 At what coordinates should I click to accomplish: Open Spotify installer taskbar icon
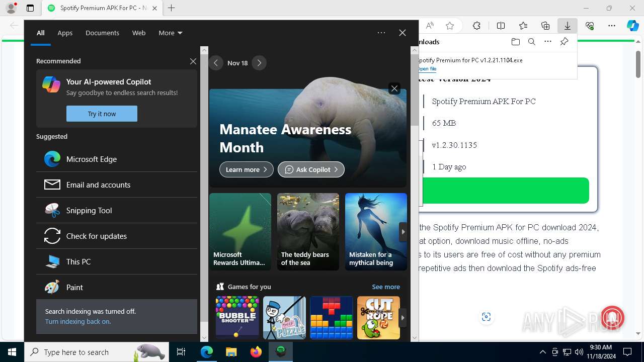[x=281, y=352]
